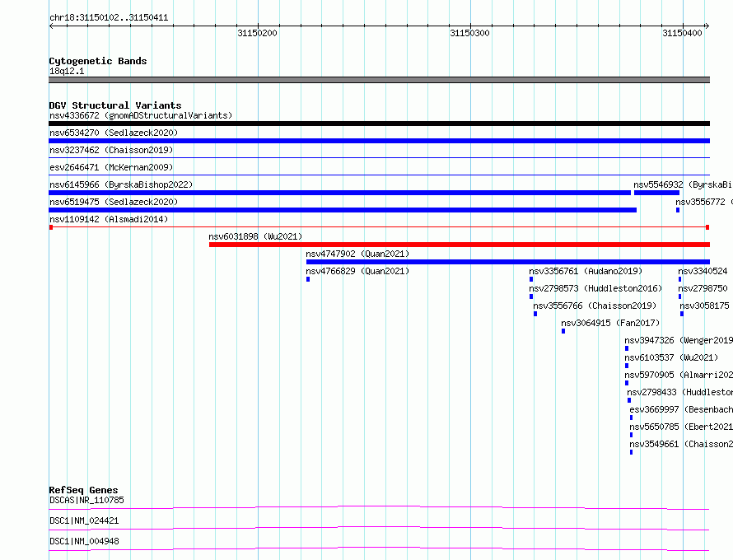Click the nsv3356761 (Audano2019) label text
This screenshot has width=733, height=560.
click(586, 271)
